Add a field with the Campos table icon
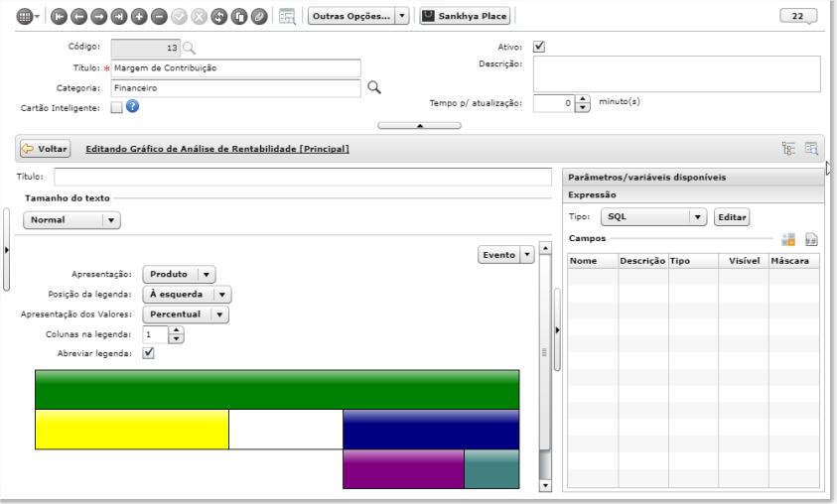The image size is (837, 504). pos(788,239)
